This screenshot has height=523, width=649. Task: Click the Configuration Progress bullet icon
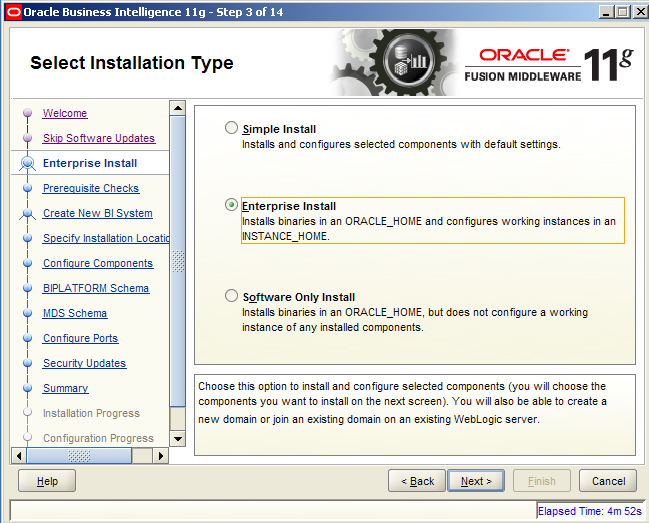point(28,437)
